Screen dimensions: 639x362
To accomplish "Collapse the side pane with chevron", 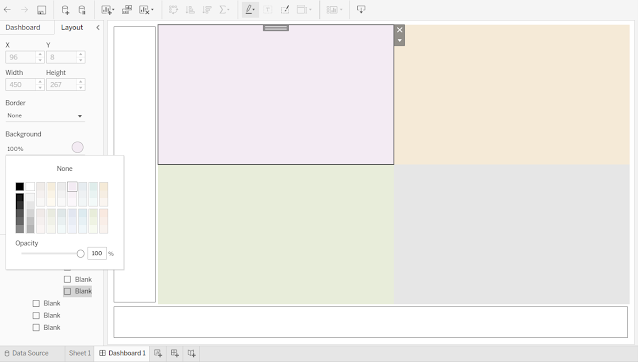I will [98, 27].
